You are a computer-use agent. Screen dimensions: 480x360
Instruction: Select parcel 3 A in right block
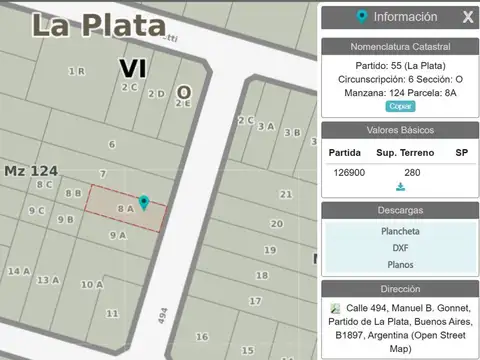(x=266, y=126)
